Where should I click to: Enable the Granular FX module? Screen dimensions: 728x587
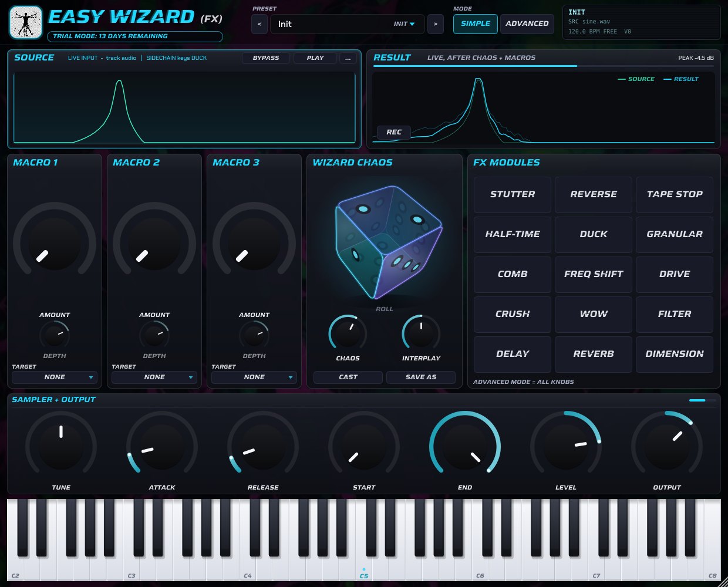coord(675,235)
